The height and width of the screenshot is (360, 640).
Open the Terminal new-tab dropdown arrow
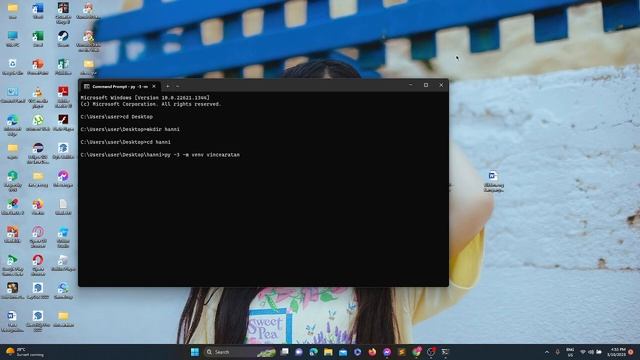[x=178, y=87]
